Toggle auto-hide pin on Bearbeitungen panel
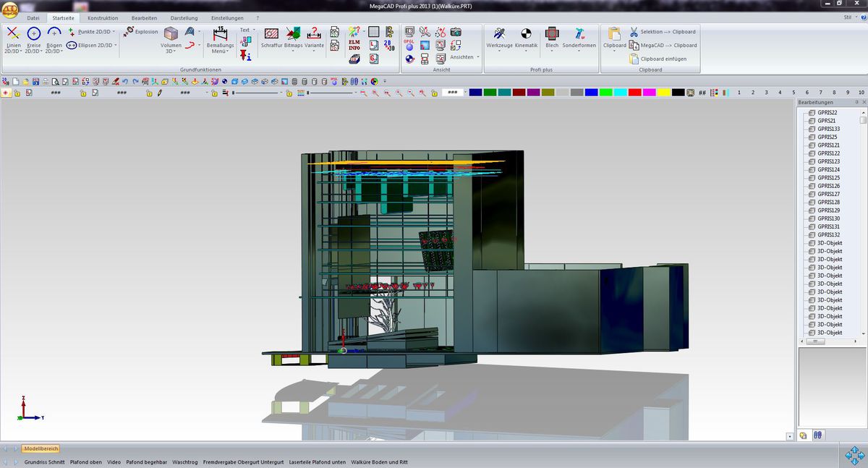Screen dimensions: 868x468 coord(856,103)
